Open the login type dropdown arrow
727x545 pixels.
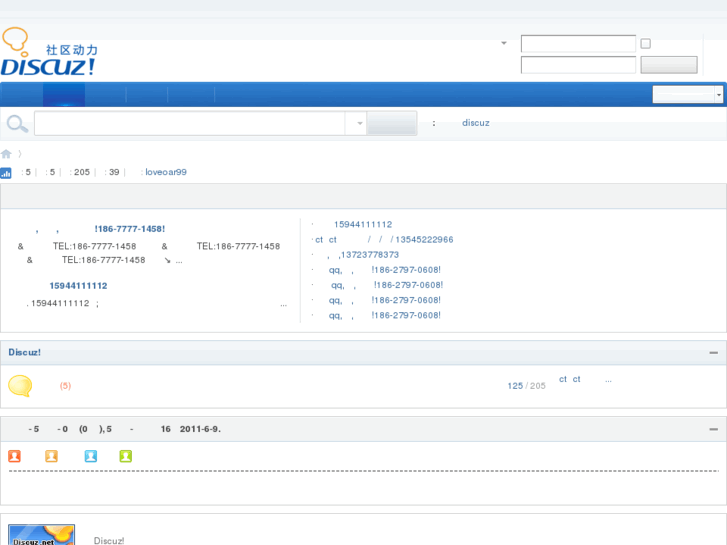click(503, 44)
